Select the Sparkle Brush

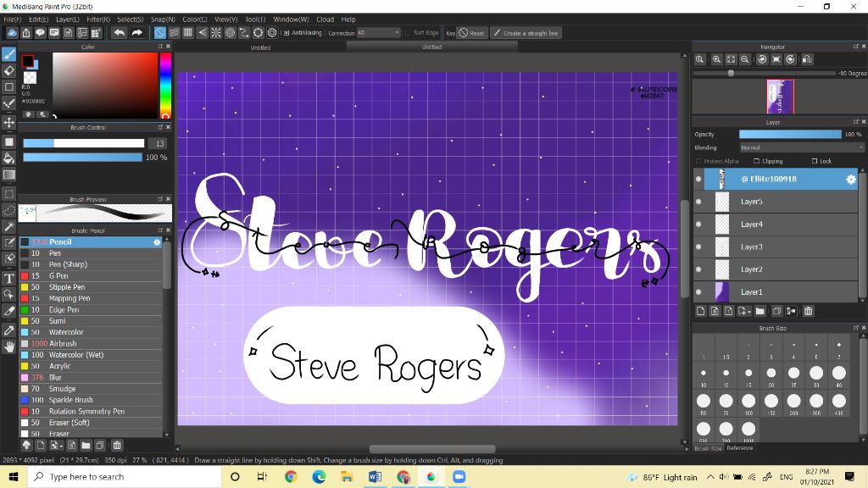tap(92, 400)
